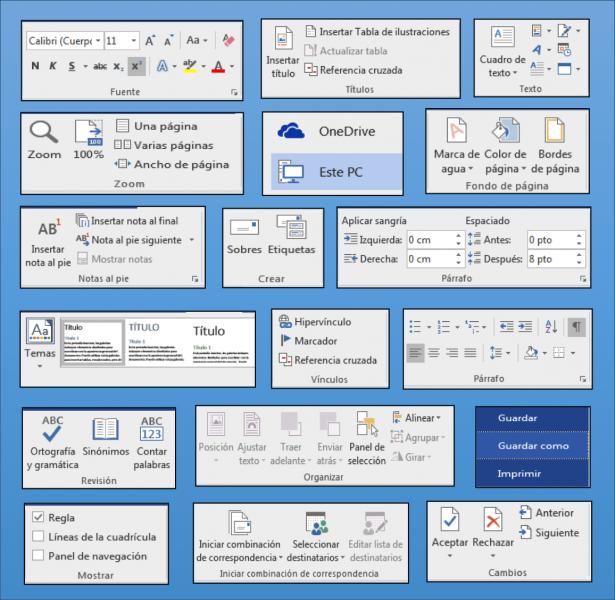Expand the Alinear dropdown
The width and height of the screenshot is (615, 600).
click(x=438, y=418)
